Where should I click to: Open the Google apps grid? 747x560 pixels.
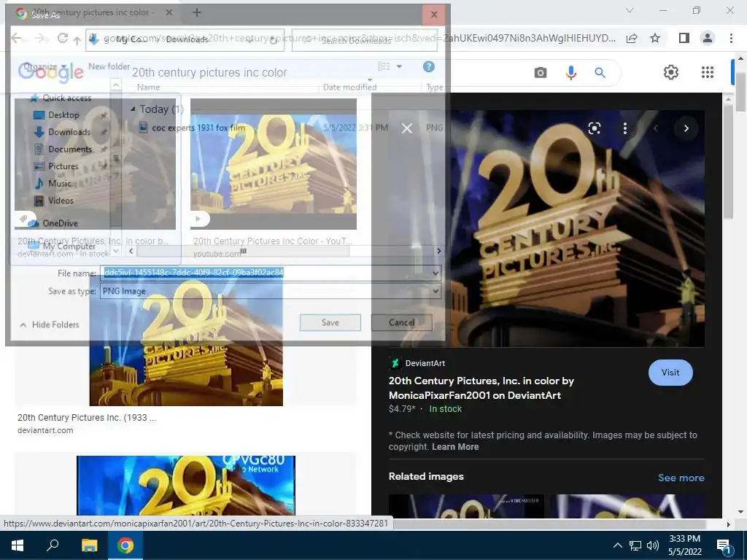708,72
